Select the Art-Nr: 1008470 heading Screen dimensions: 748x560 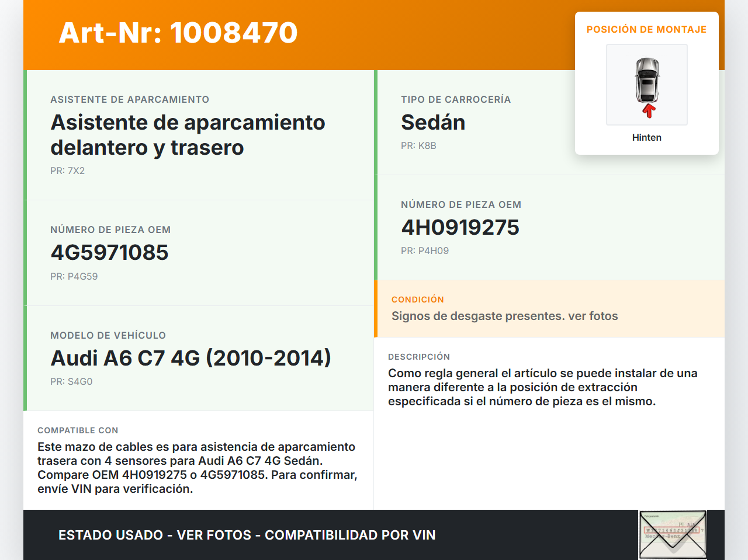(178, 33)
